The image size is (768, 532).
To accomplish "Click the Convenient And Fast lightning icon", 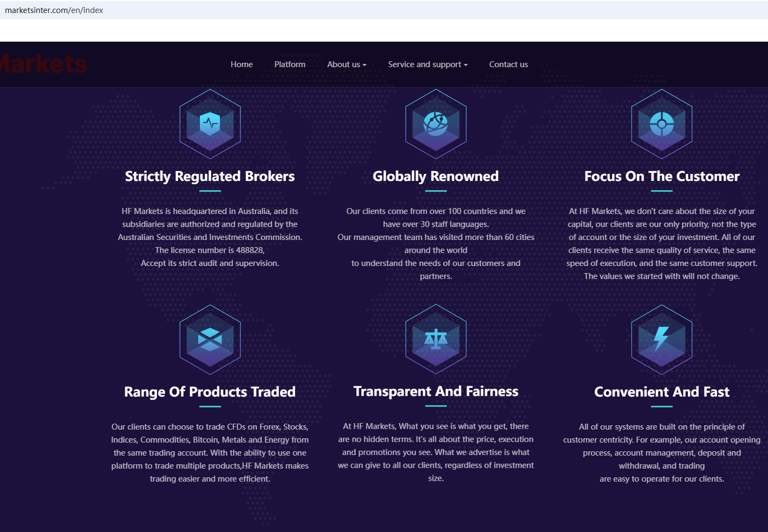I will coord(662,340).
